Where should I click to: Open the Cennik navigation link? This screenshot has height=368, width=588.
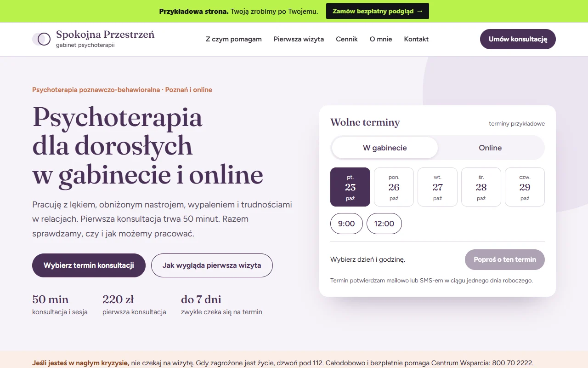coord(347,39)
